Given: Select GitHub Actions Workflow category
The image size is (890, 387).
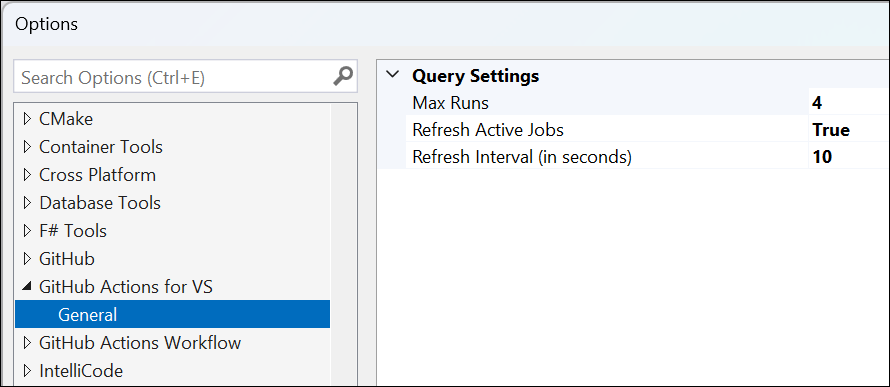Looking at the screenshot, I should (x=140, y=343).
